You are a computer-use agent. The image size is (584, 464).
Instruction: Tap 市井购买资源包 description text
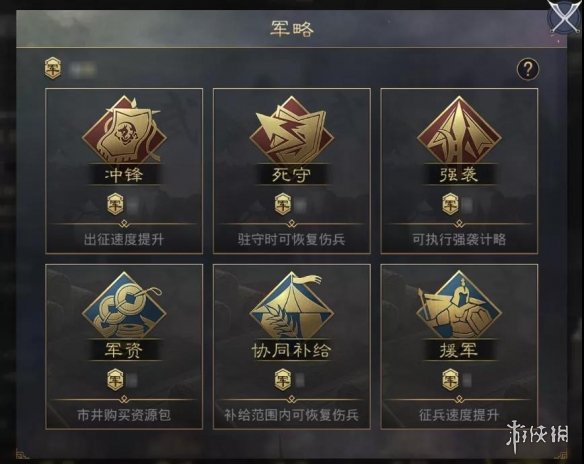coord(124,415)
